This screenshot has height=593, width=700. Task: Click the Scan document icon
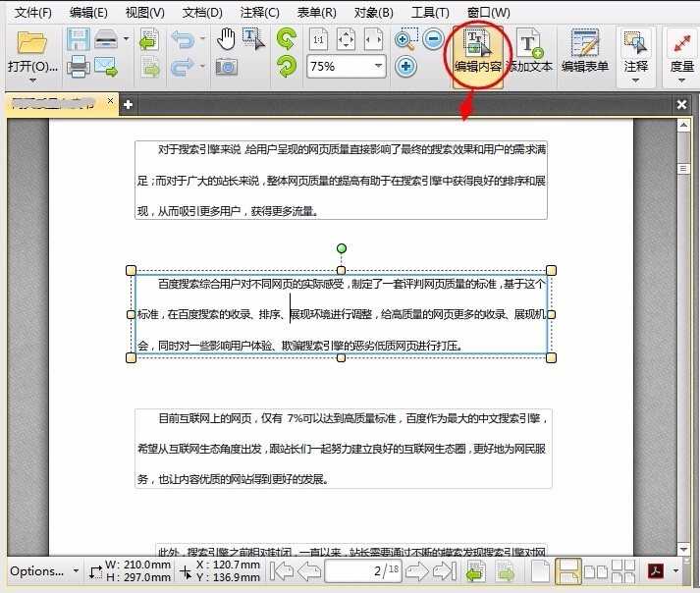(x=106, y=39)
